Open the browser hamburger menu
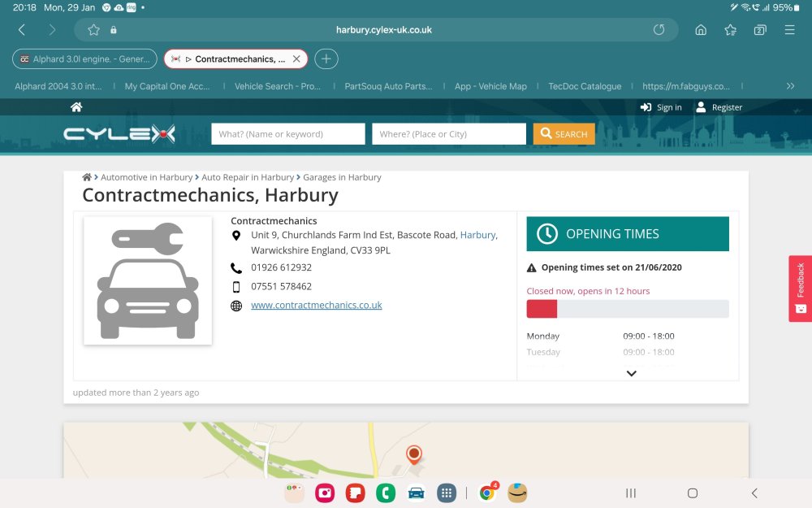This screenshot has height=508, width=812. (x=790, y=30)
